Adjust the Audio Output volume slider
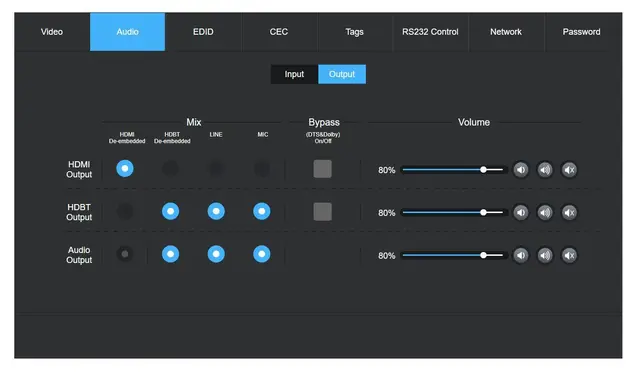This screenshot has height=379, width=640. pyautogui.click(x=454, y=255)
